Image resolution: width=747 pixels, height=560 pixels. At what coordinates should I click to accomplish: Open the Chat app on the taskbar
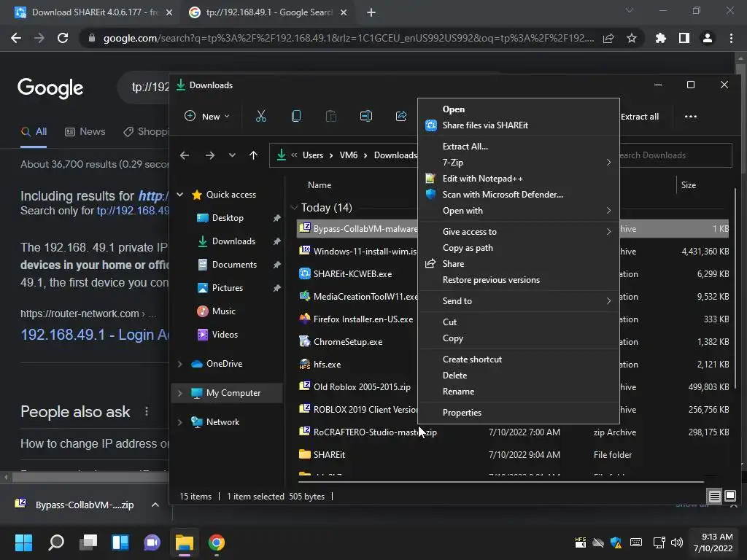(152, 542)
